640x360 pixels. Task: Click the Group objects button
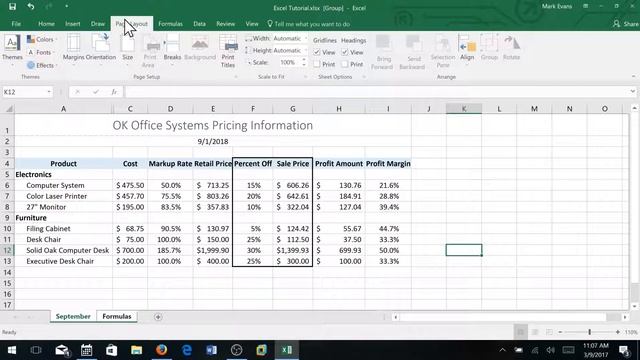click(489, 49)
